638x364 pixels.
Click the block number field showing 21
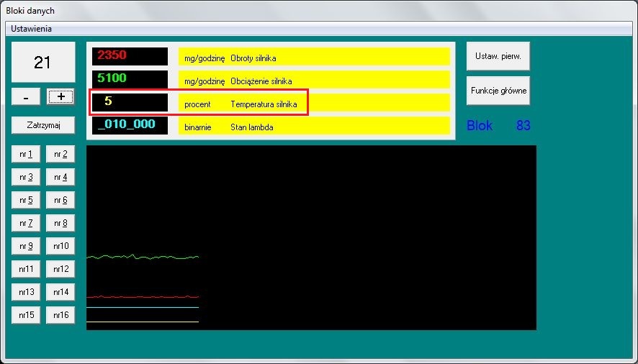(x=43, y=63)
